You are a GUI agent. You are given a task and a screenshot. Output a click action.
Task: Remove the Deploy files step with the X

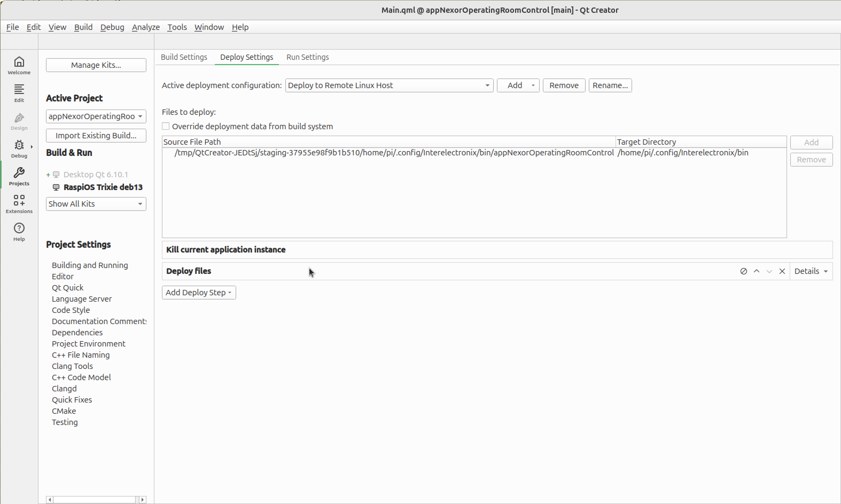point(782,271)
